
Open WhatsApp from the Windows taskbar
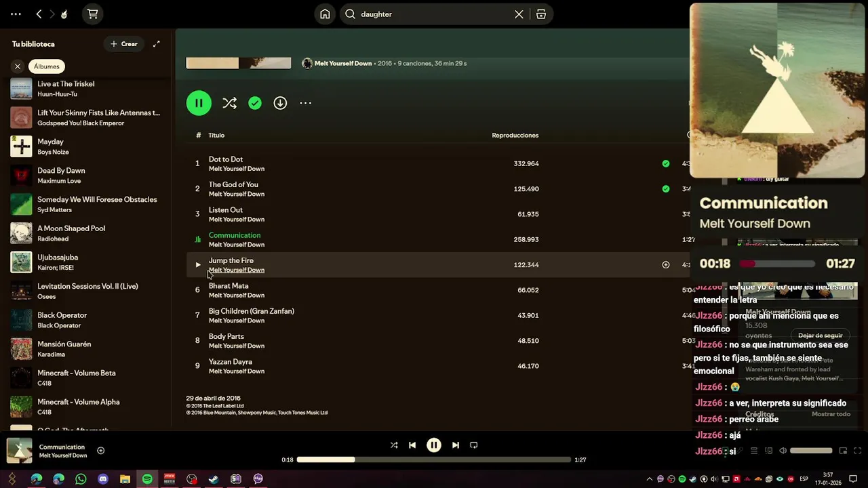click(x=81, y=479)
